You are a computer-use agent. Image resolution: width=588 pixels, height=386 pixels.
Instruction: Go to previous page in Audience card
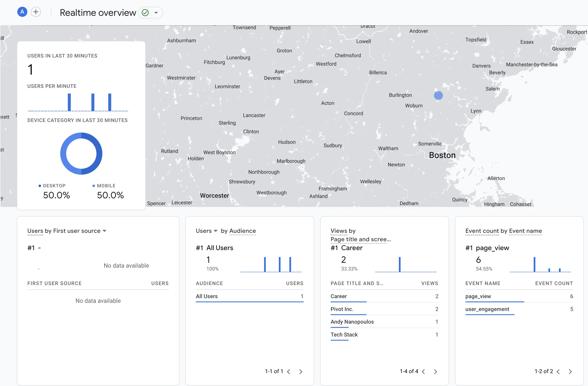(289, 371)
